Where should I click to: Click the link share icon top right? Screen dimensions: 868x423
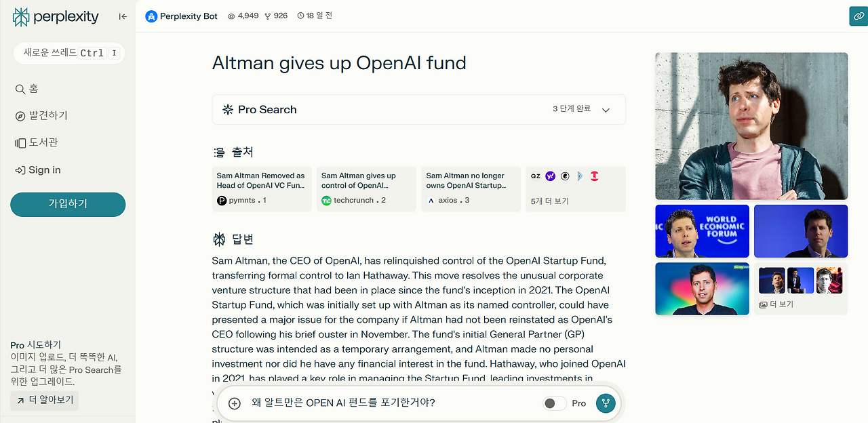857,16
